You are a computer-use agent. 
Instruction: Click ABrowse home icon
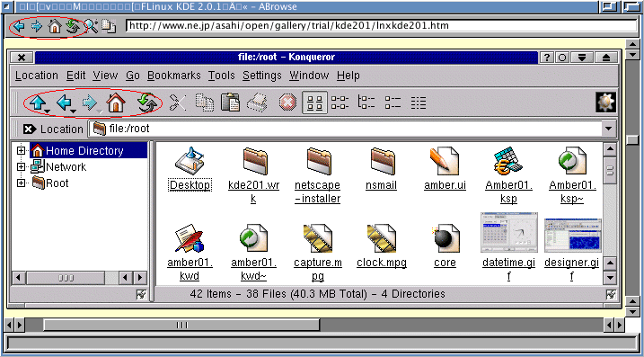point(55,27)
